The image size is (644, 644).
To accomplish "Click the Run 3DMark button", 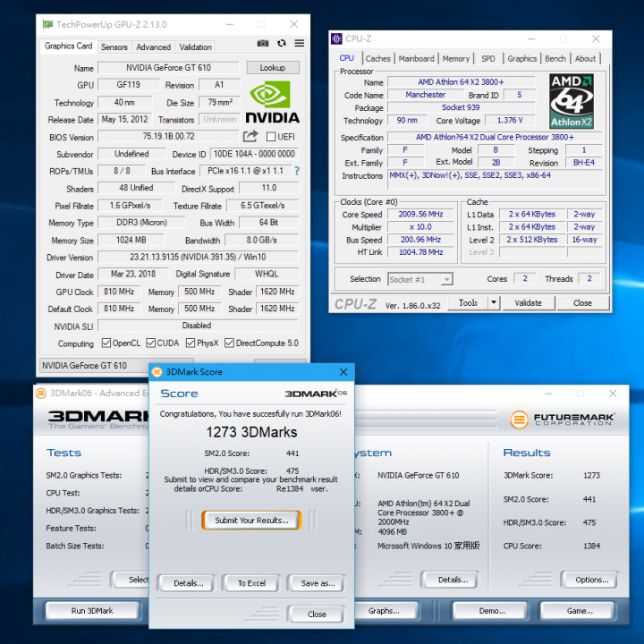I will pos(92,611).
